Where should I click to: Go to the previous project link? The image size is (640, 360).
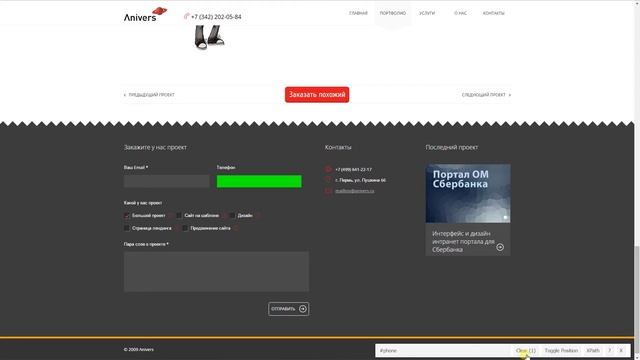click(x=149, y=95)
